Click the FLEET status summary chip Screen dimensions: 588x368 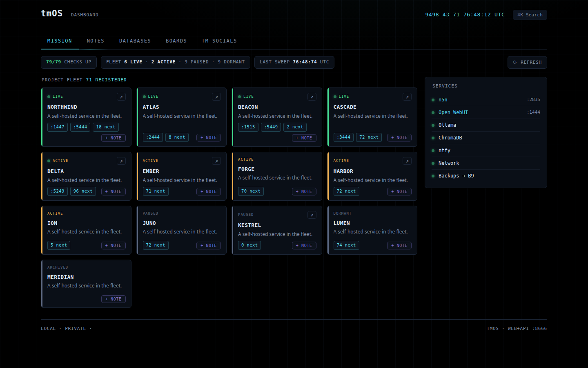click(x=176, y=62)
